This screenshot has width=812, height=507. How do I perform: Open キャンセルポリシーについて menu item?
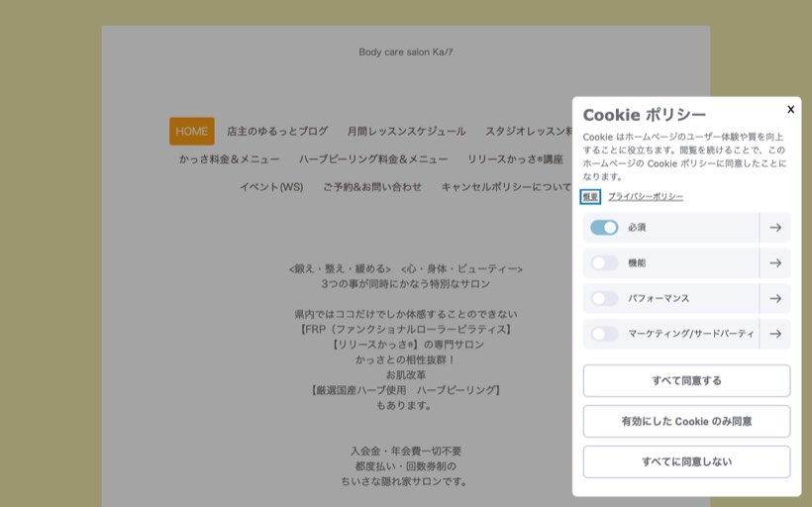[x=506, y=187]
